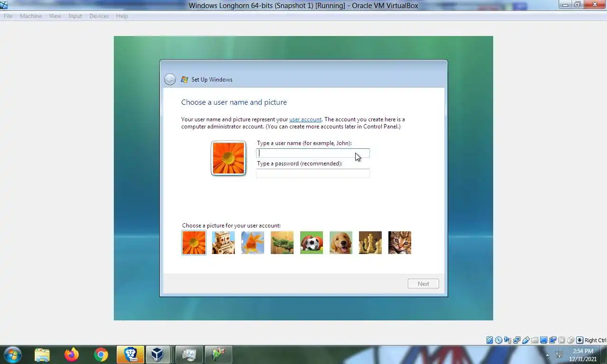The width and height of the screenshot is (607, 364).
Task: Click the hard disk activity indicator
Action: tap(490, 340)
